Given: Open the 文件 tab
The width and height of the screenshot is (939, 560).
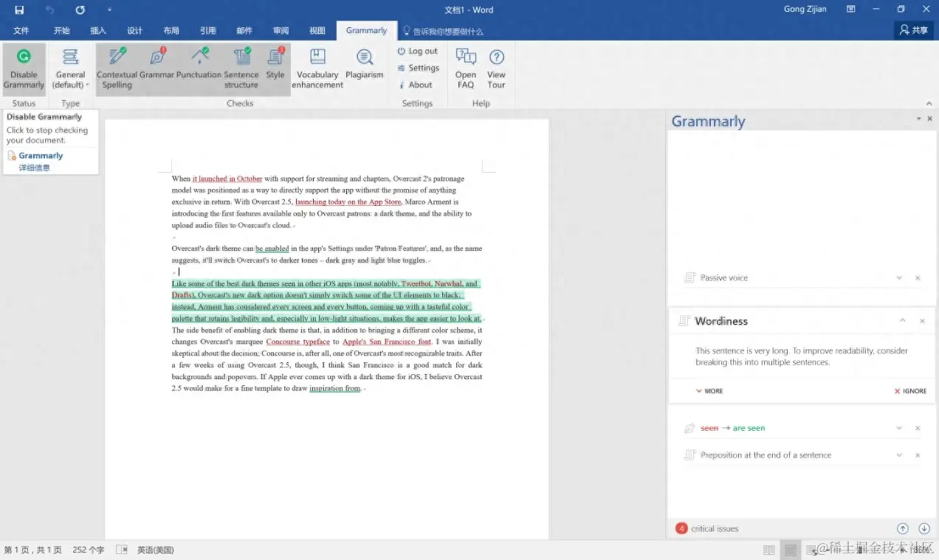Looking at the screenshot, I should tap(21, 31).
